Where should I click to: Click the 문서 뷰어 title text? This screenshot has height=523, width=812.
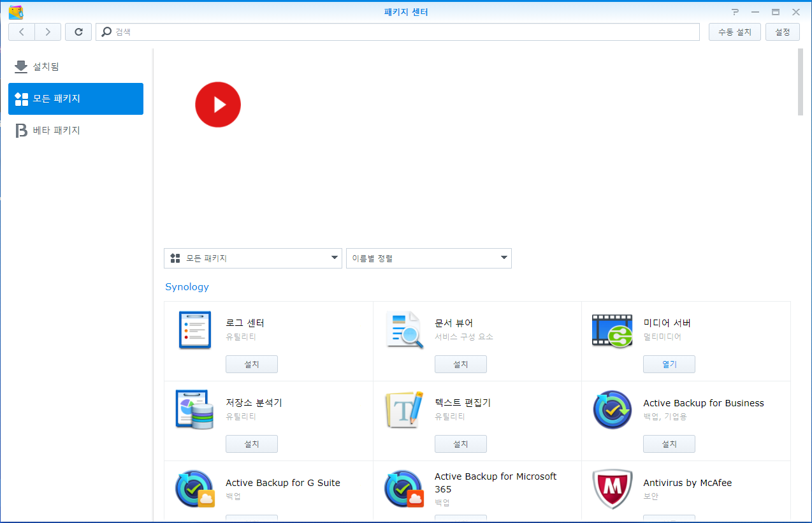[x=454, y=323]
